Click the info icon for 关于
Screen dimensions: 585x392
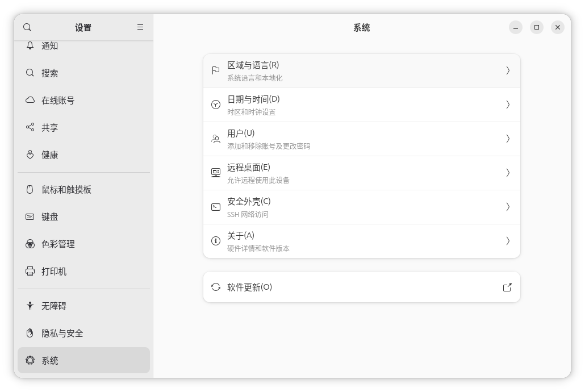tap(216, 241)
